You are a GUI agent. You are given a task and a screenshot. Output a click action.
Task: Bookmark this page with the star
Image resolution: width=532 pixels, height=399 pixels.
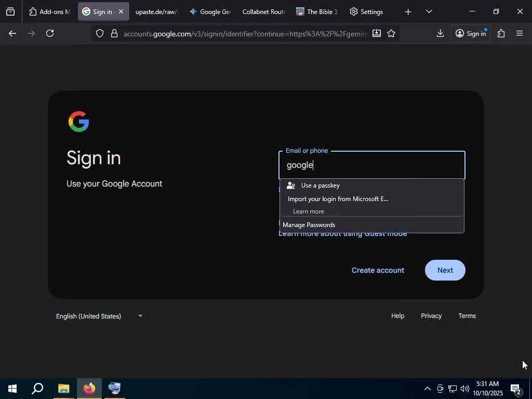coord(391,33)
